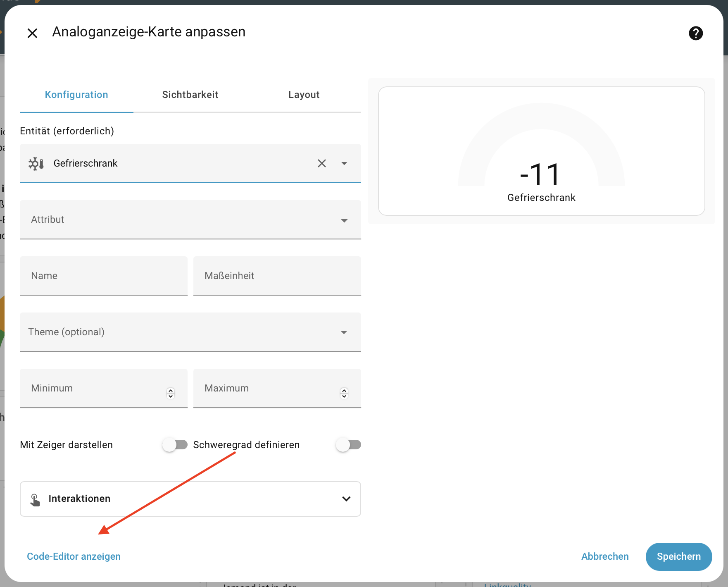The width and height of the screenshot is (728, 587).
Task: Click the Interaktionen hand pointer icon
Action: (35, 499)
